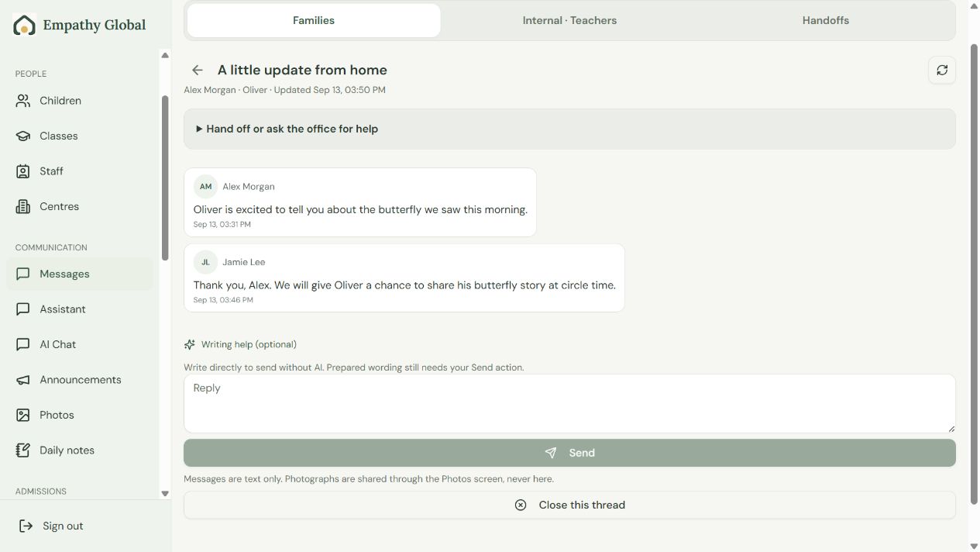Refresh the thread with the reload icon
The width and height of the screenshot is (980, 552).
[x=942, y=70]
